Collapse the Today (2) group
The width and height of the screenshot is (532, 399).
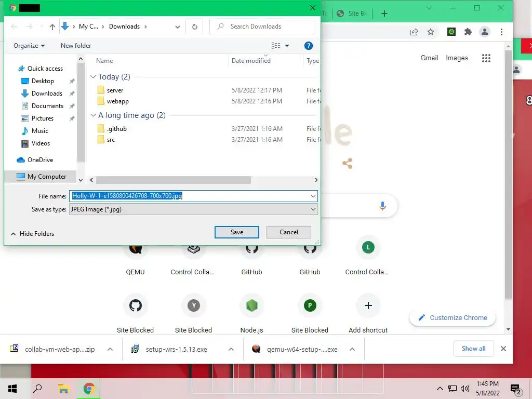click(93, 77)
